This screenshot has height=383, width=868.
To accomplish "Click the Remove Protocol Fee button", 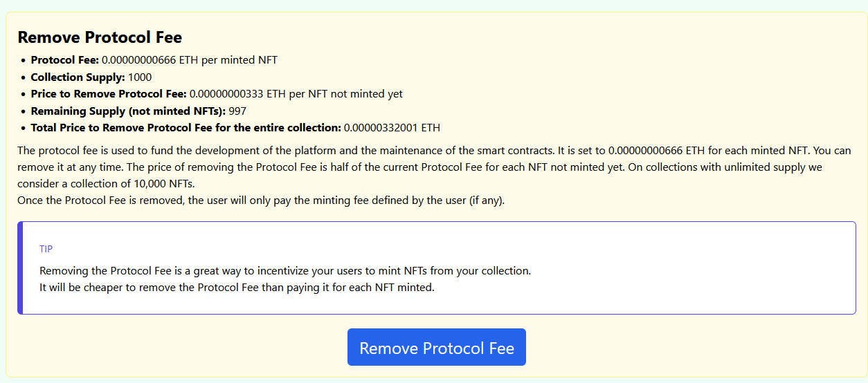I will point(436,347).
